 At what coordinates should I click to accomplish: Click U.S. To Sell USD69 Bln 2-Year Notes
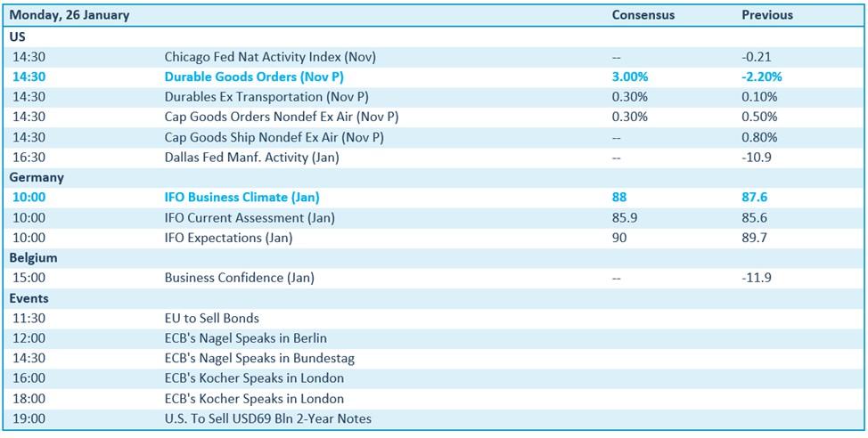tap(268, 418)
